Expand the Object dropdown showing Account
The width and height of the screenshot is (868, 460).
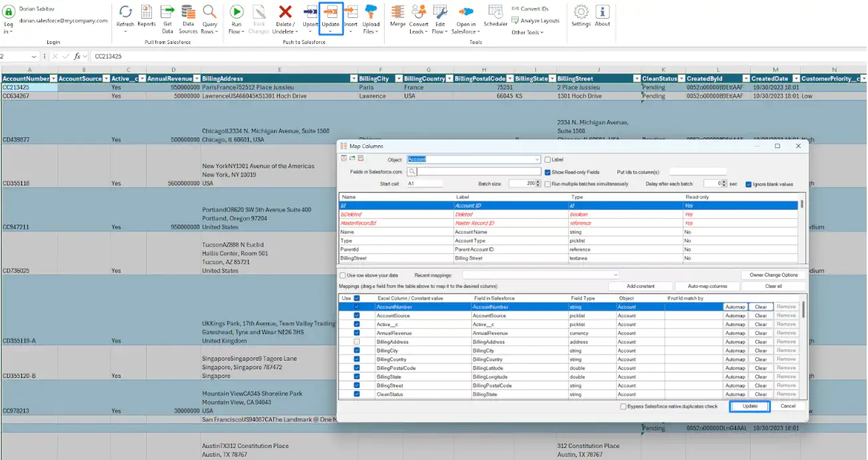coord(537,159)
